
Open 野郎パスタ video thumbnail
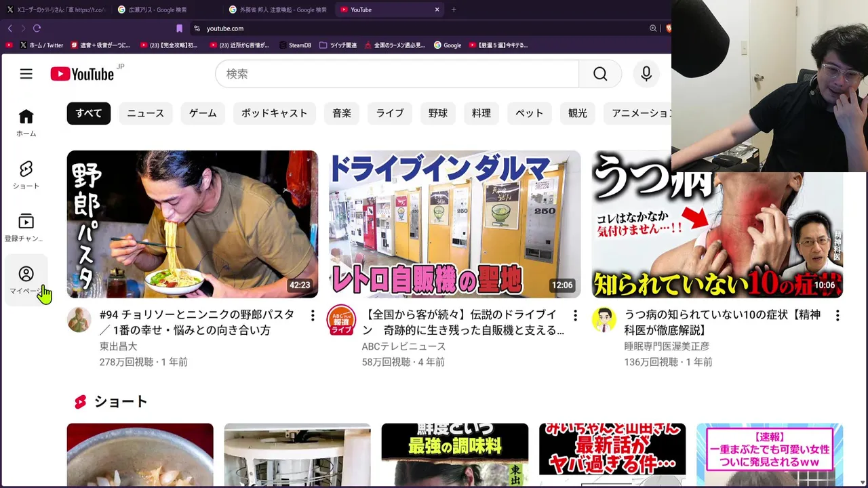point(193,224)
